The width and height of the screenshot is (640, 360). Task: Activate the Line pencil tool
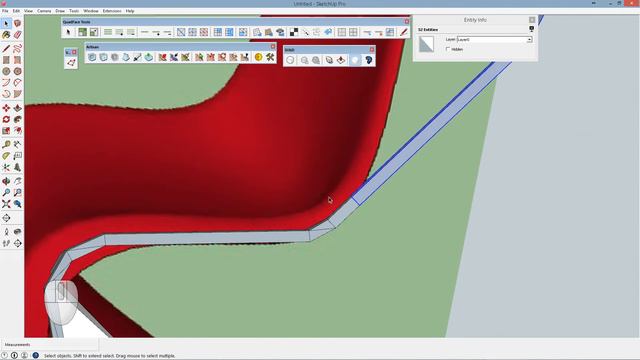coord(6,49)
